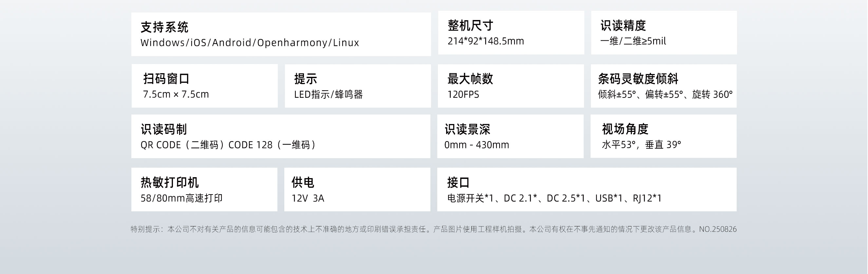Click the 提示 LED指示/蜂鸣器 card
The width and height of the screenshot is (868, 274).
[x=358, y=86]
